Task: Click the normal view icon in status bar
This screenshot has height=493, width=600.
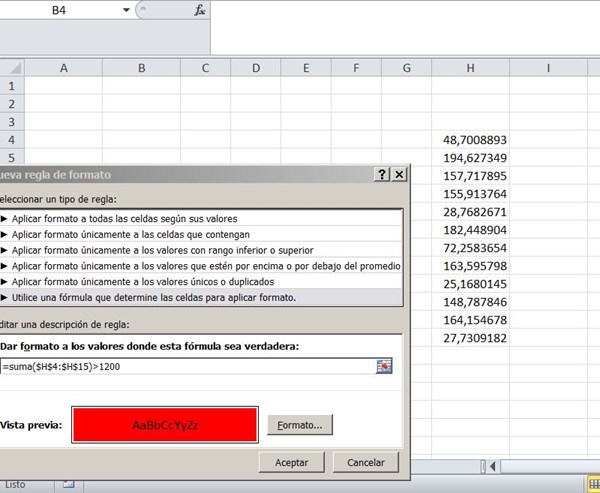Action: point(594,484)
